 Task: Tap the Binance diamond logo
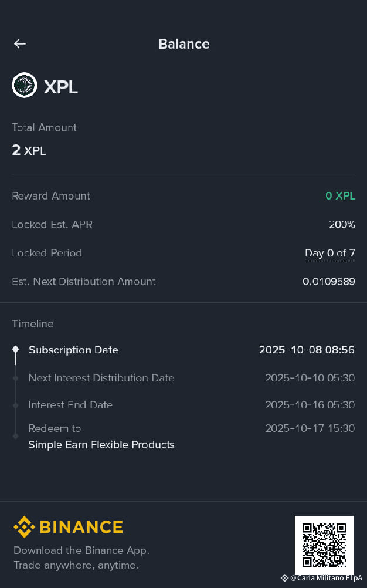25,527
